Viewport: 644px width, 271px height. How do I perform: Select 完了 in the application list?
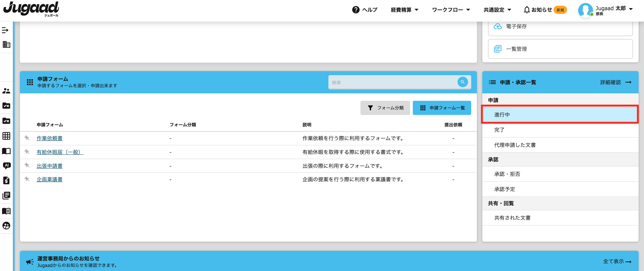point(499,130)
